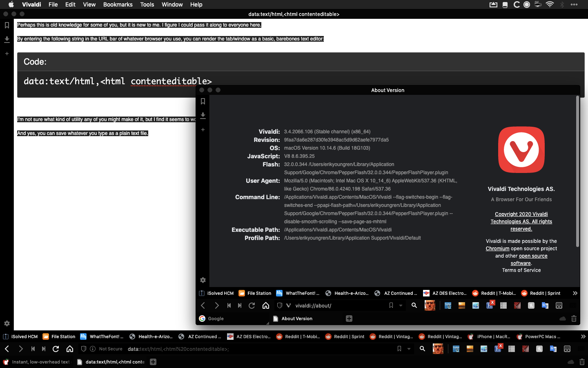The height and width of the screenshot is (368, 588).
Task: Click sync cloud icon in About Version window
Action: click(x=563, y=319)
